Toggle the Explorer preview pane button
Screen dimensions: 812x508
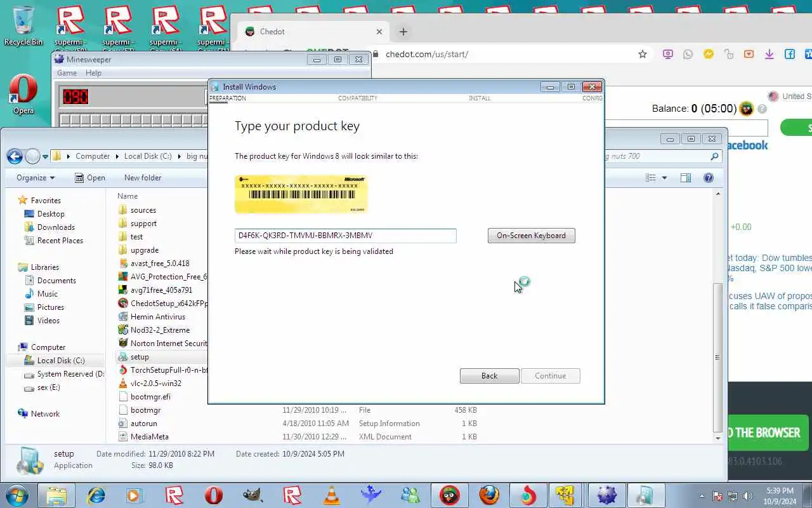[x=686, y=178]
